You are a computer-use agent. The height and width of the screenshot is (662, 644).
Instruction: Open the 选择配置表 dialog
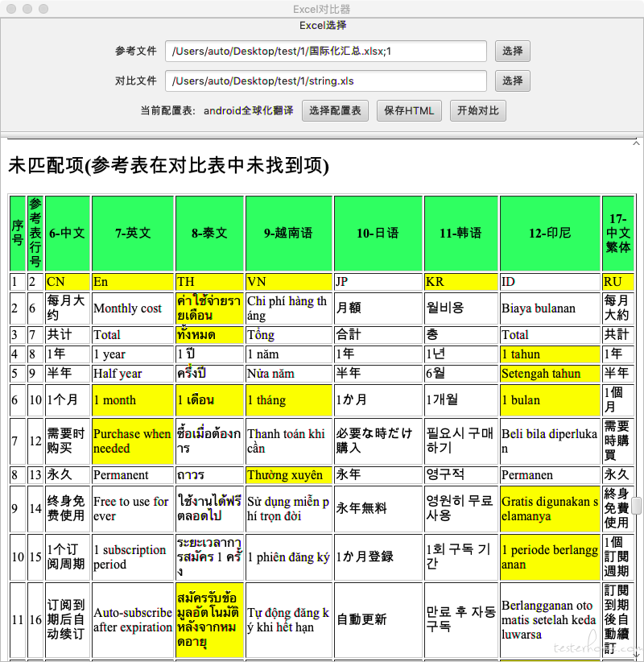[335, 110]
